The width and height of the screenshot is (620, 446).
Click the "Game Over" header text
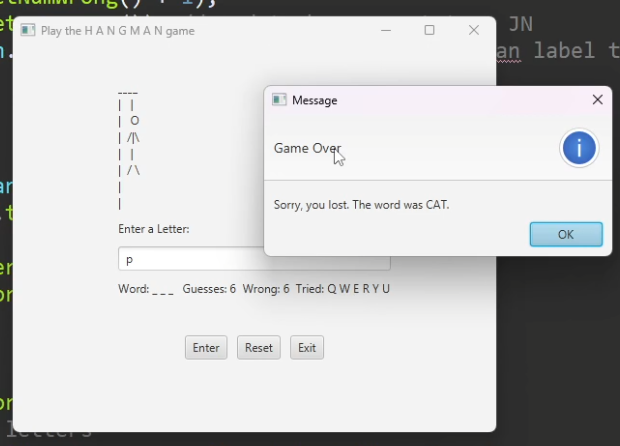click(x=307, y=148)
